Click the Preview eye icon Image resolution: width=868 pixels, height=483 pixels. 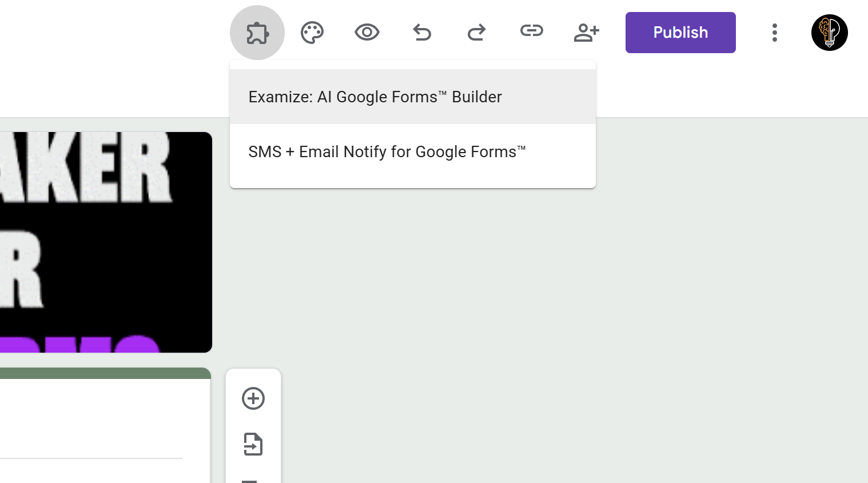(x=367, y=33)
